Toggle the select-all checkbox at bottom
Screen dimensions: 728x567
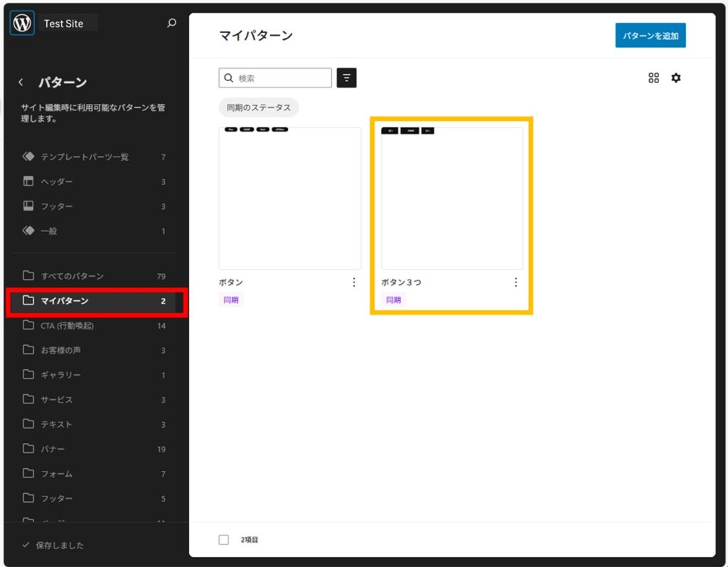224,540
